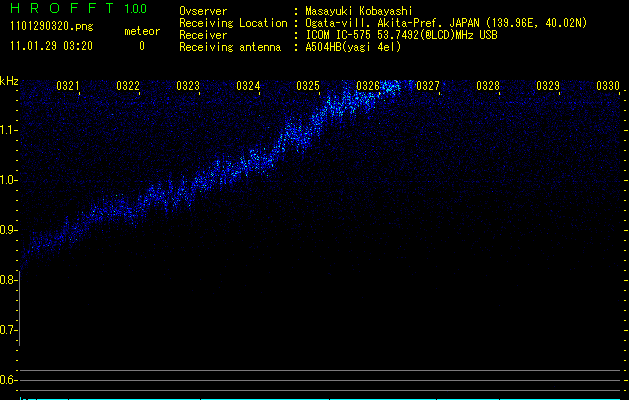Click the 1.1 frequency axis label

coord(9,130)
